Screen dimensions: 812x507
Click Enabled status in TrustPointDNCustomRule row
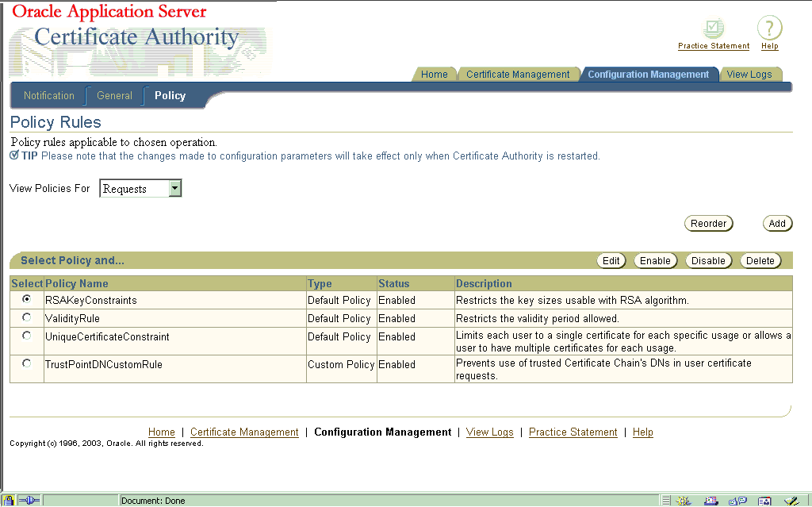coord(396,364)
